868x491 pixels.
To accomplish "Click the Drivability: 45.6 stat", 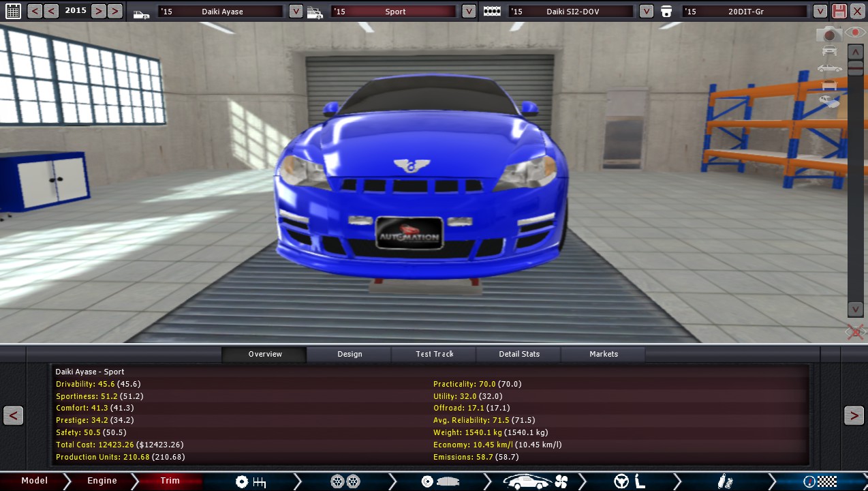I will [x=98, y=384].
